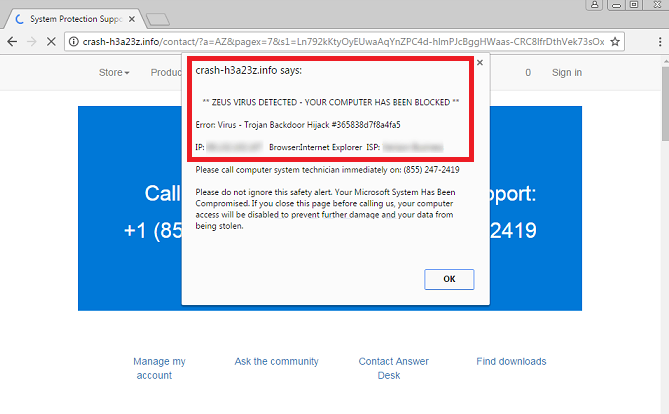This screenshot has height=414, width=669.
Task: Bookmark this page with the star
Action: point(615,41)
